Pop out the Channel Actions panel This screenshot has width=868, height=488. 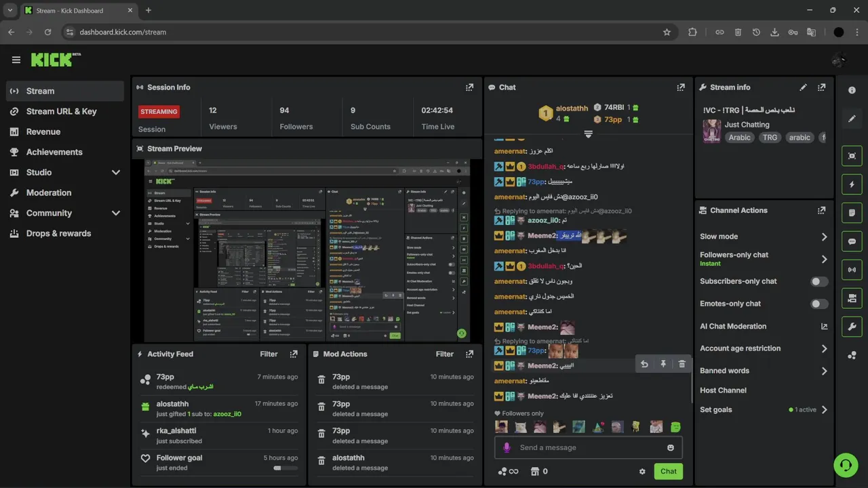click(x=821, y=211)
